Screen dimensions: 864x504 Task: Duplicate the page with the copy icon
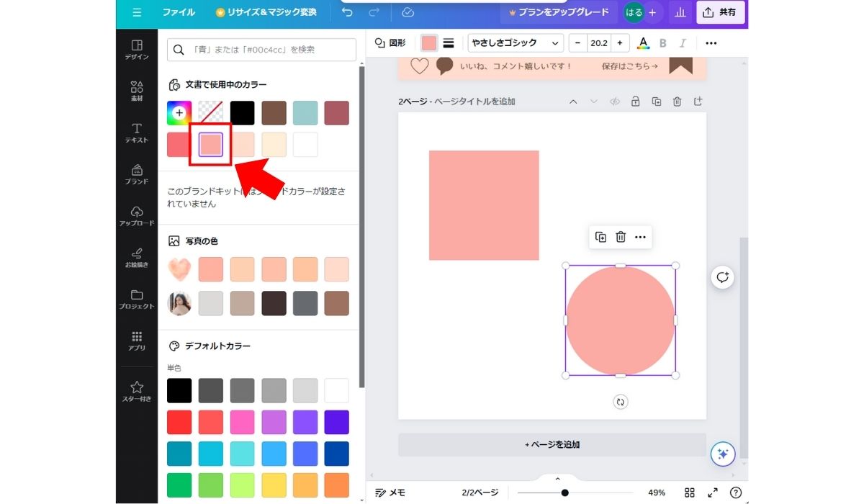656,102
